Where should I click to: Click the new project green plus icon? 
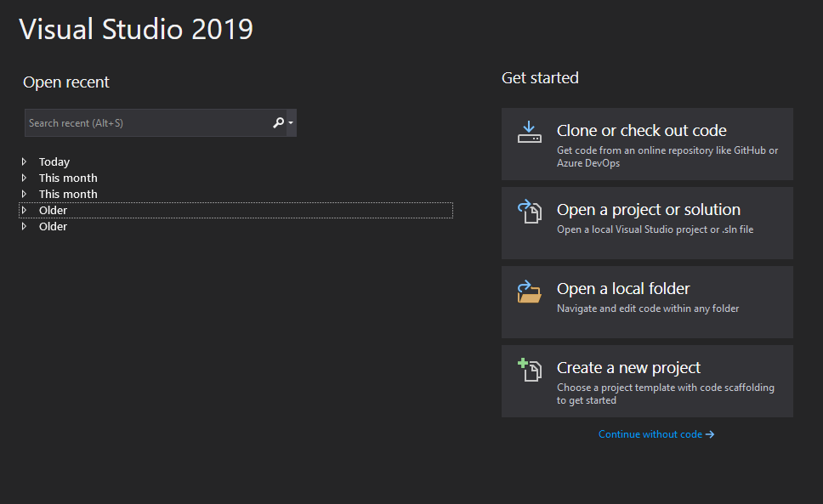529,370
